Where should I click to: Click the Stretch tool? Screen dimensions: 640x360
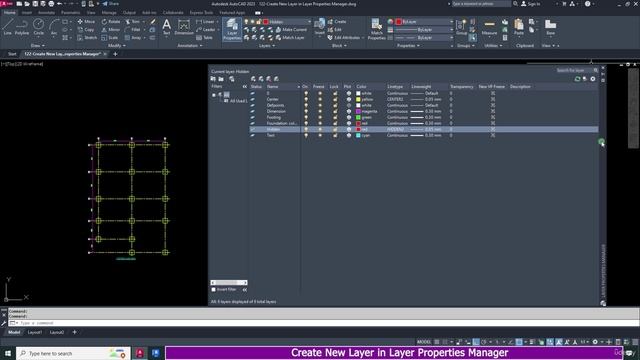pos(87,38)
